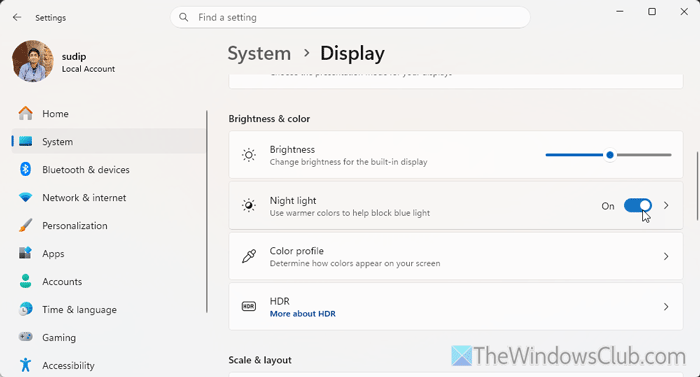The height and width of the screenshot is (377, 700).
Task: Open More about HDR link
Action: pyautogui.click(x=302, y=314)
